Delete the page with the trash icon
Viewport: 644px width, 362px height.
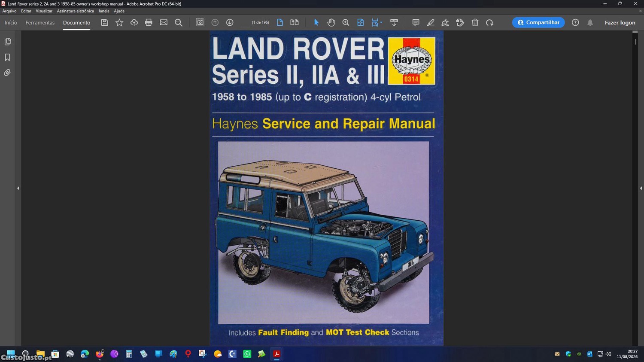point(475,22)
